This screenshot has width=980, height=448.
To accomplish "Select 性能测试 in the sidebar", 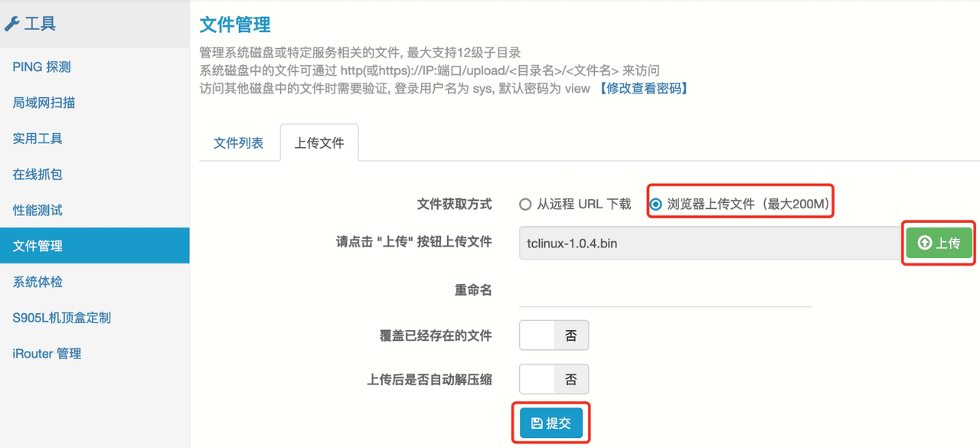I will (x=38, y=211).
